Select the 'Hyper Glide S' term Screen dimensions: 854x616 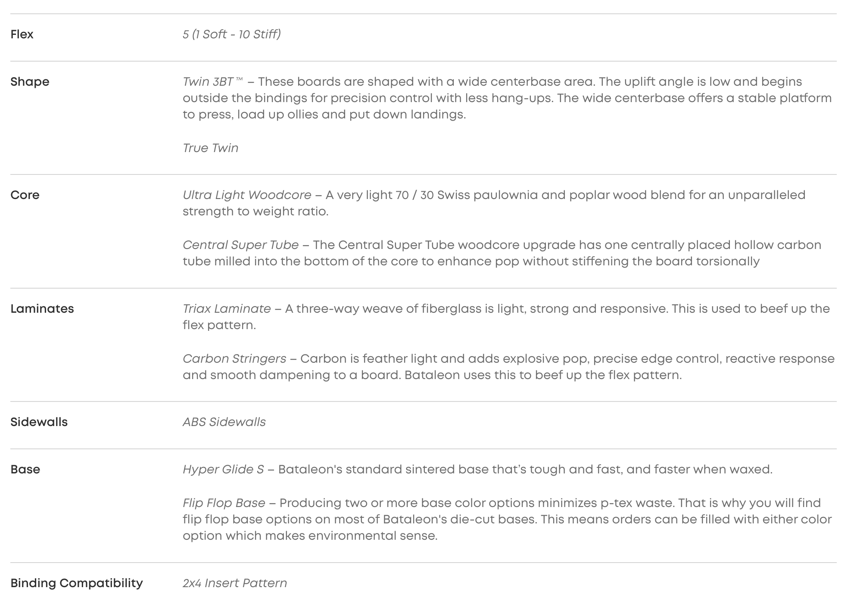[223, 470]
